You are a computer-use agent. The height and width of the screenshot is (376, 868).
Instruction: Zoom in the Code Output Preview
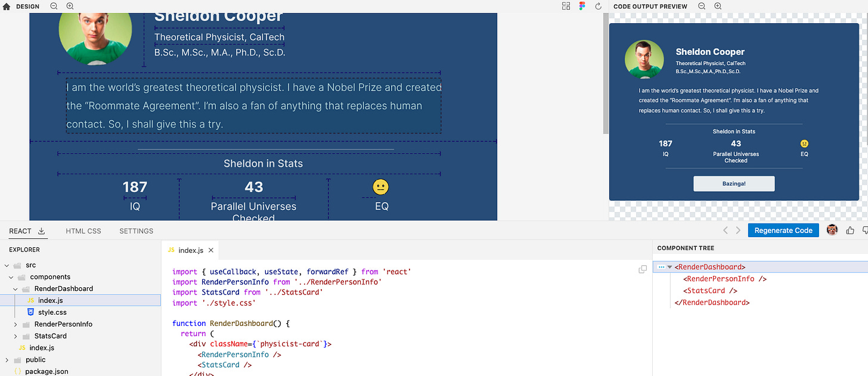[x=718, y=6]
